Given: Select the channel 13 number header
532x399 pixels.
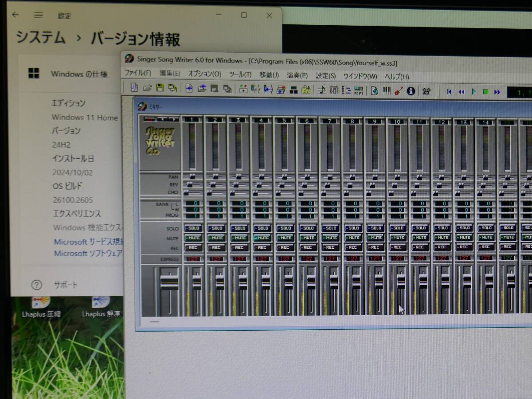Looking at the screenshot, I should [464, 121].
